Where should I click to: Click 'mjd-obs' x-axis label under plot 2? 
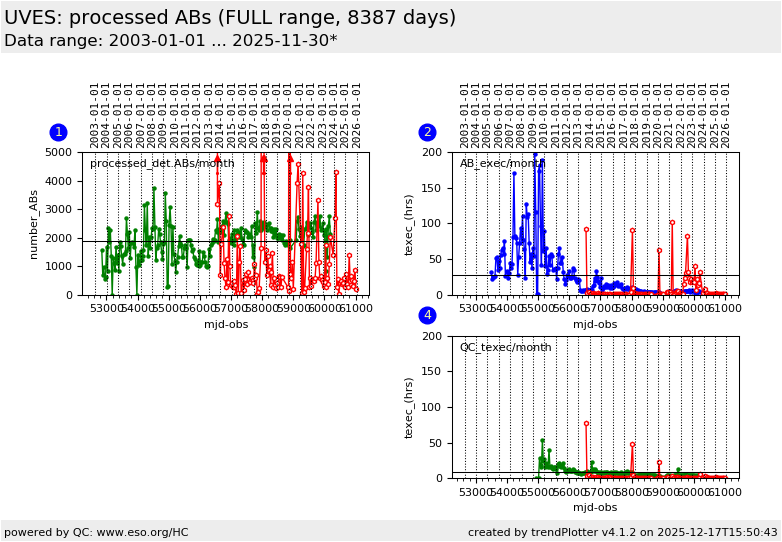[x=595, y=324]
